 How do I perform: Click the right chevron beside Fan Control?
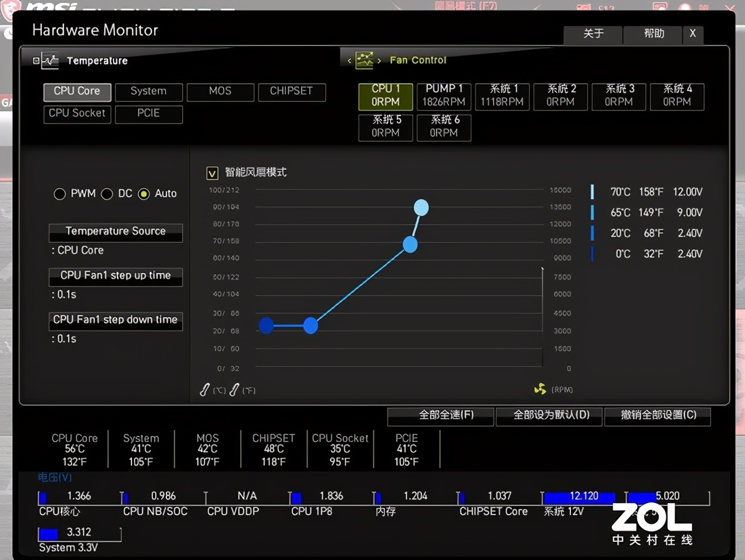click(379, 61)
